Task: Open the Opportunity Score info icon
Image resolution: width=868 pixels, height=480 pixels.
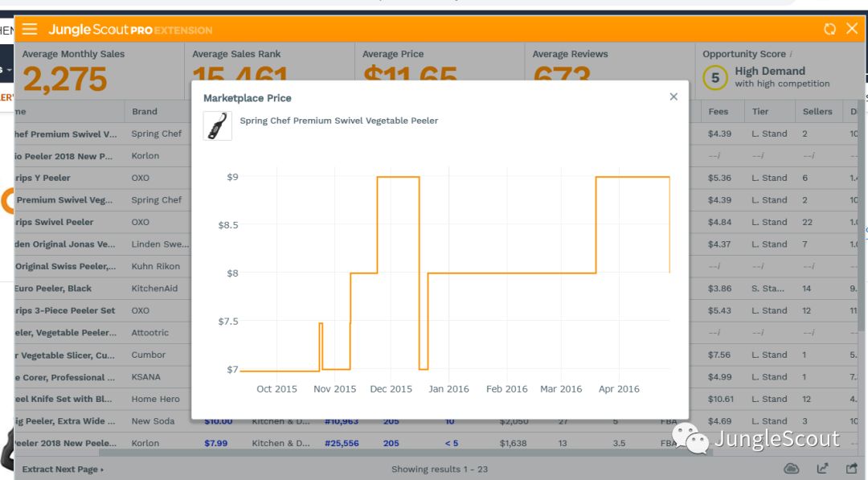Action: pyautogui.click(x=791, y=54)
